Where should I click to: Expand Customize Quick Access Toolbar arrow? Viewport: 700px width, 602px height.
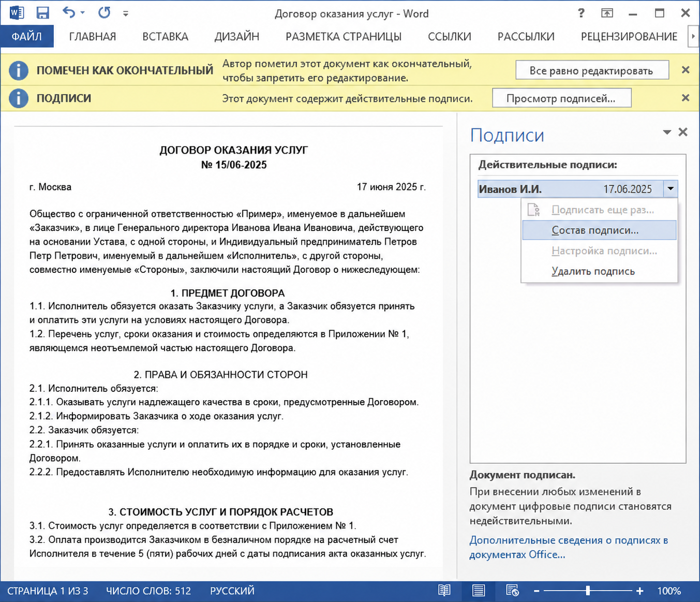click(126, 14)
